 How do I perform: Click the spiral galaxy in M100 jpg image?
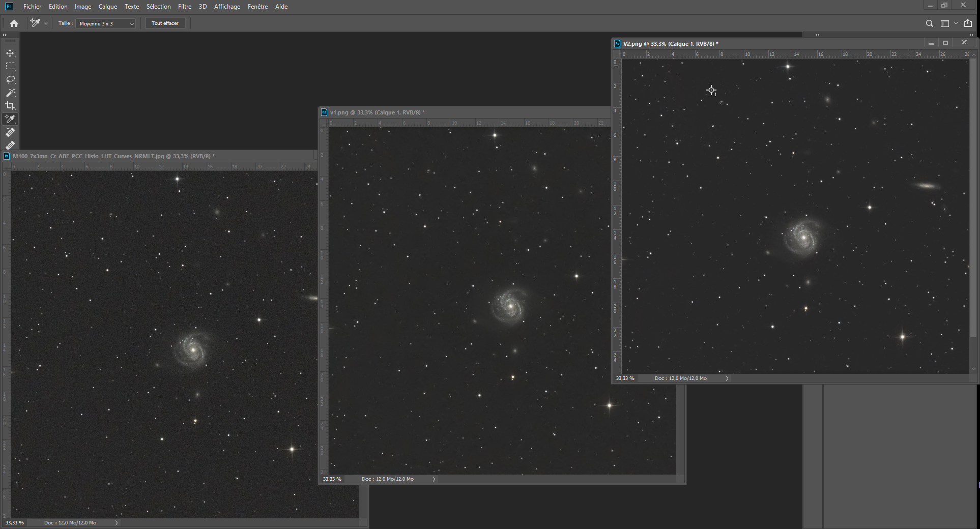[x=193, y=349]
